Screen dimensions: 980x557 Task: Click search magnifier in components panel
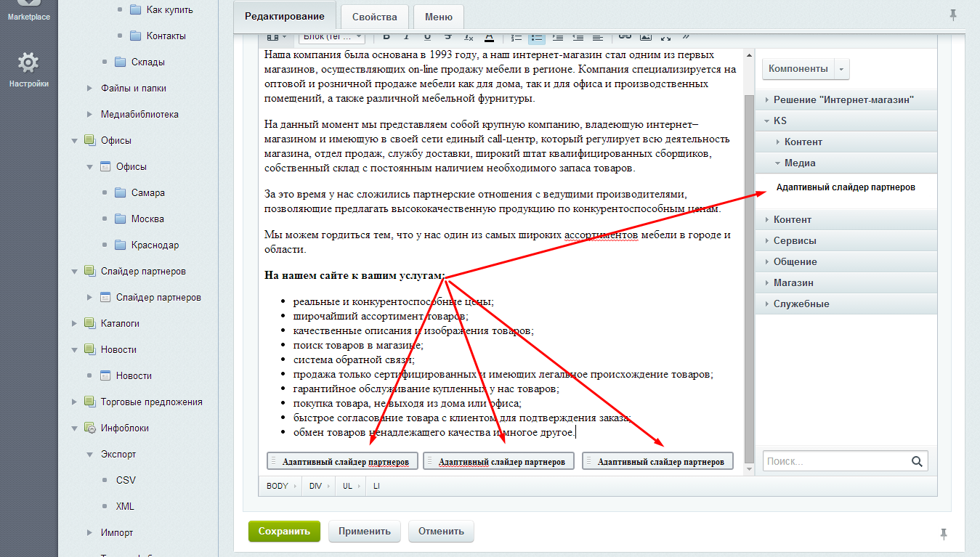coord(917,460)
